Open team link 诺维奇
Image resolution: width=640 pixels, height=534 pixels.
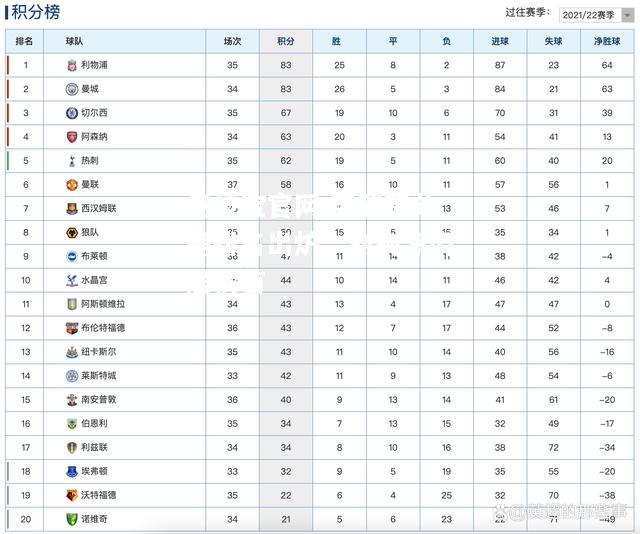(x=94, y=519)
